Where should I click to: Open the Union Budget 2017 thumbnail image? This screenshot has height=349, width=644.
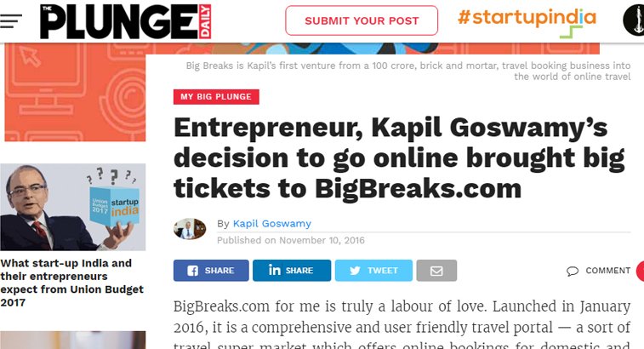click(x=73, y=208)
